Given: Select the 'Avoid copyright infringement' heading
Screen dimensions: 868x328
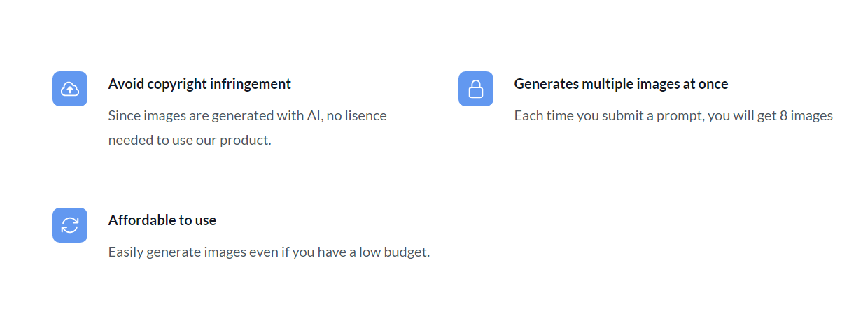Looking at the screenshot, I should tap(199, 84).
